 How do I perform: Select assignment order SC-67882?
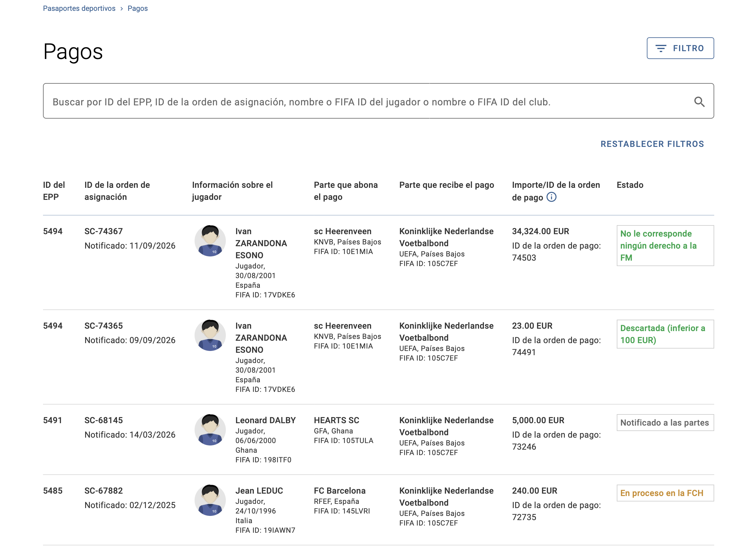[x=103, y=491]
